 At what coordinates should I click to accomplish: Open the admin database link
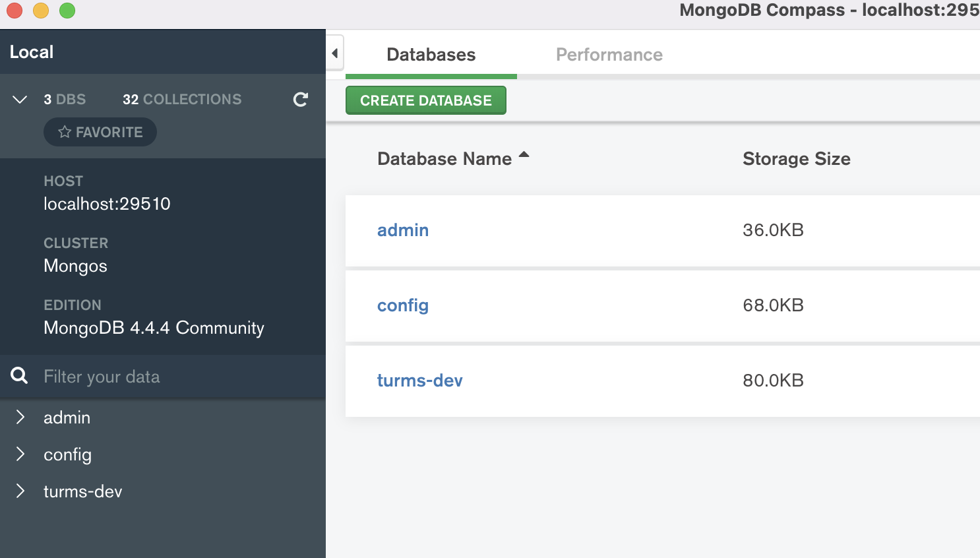(403, 230)
